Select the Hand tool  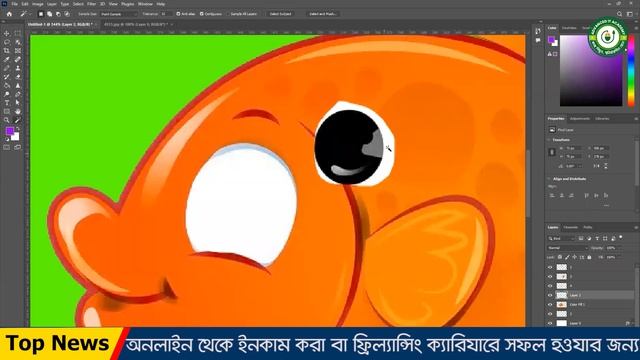pyautogui.click(x=18, y=111)
